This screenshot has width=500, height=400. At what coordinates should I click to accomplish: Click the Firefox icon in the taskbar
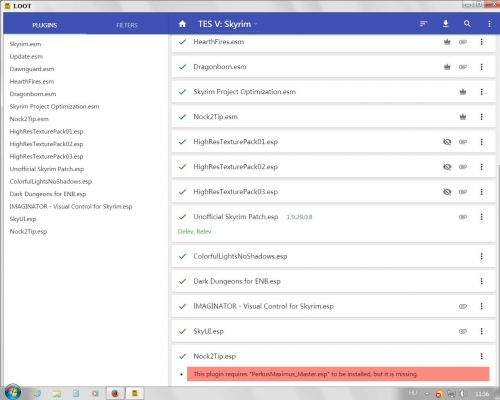click(x=115, y=393)
